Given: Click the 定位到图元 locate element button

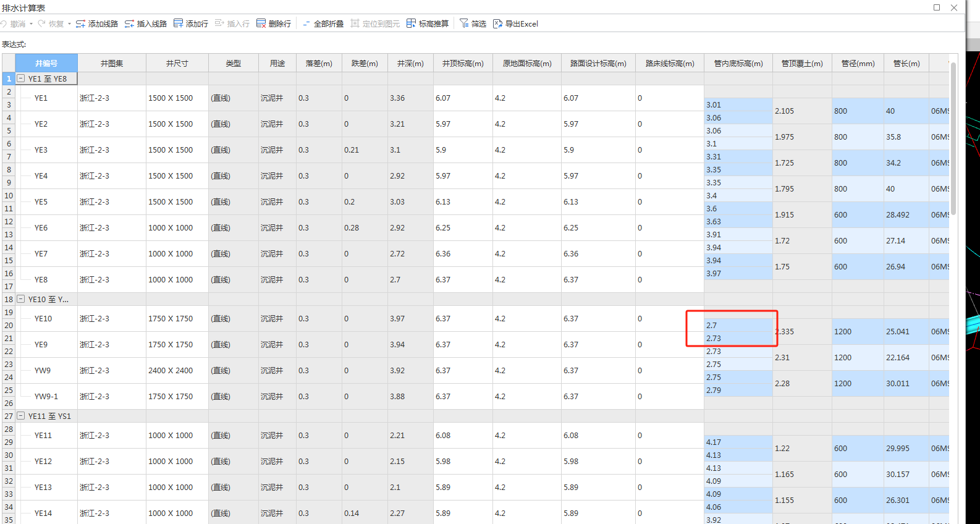Looking at the screenshot, I should tap(375, 23).
